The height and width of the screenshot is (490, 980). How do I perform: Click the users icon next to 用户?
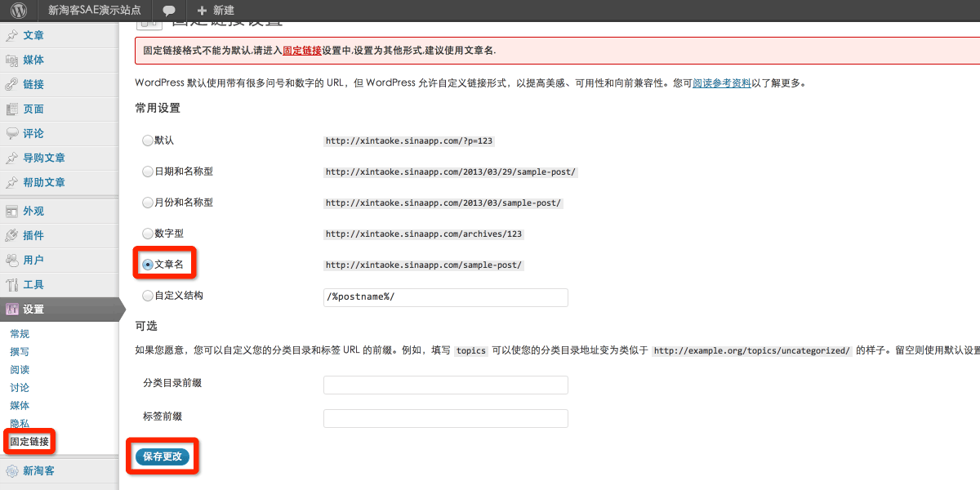pos(12,261)
